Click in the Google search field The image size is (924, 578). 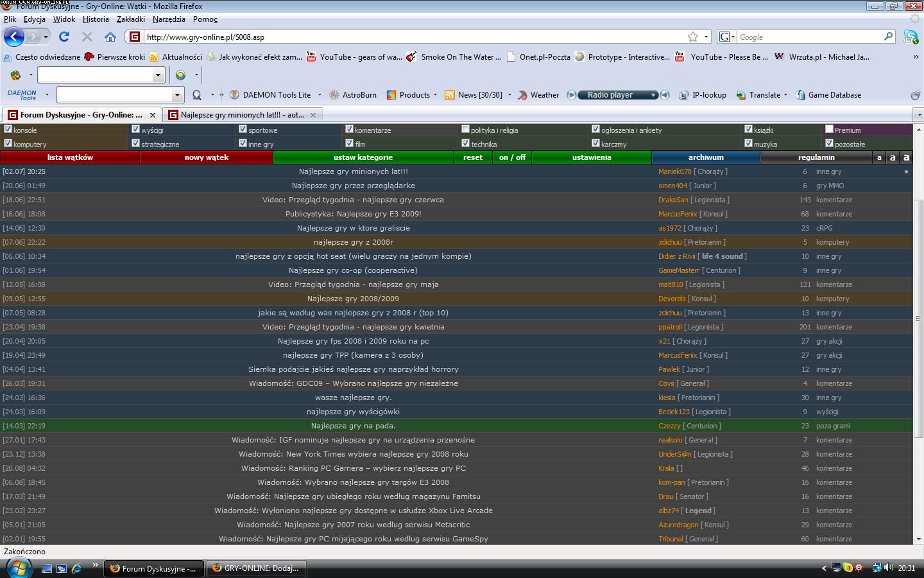[x=810, y=37]
